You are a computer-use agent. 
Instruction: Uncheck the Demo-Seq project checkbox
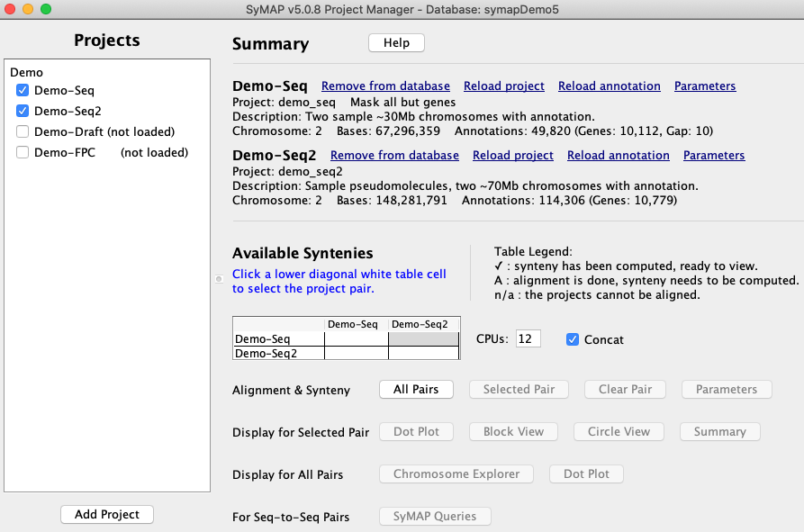coord(23,91)
